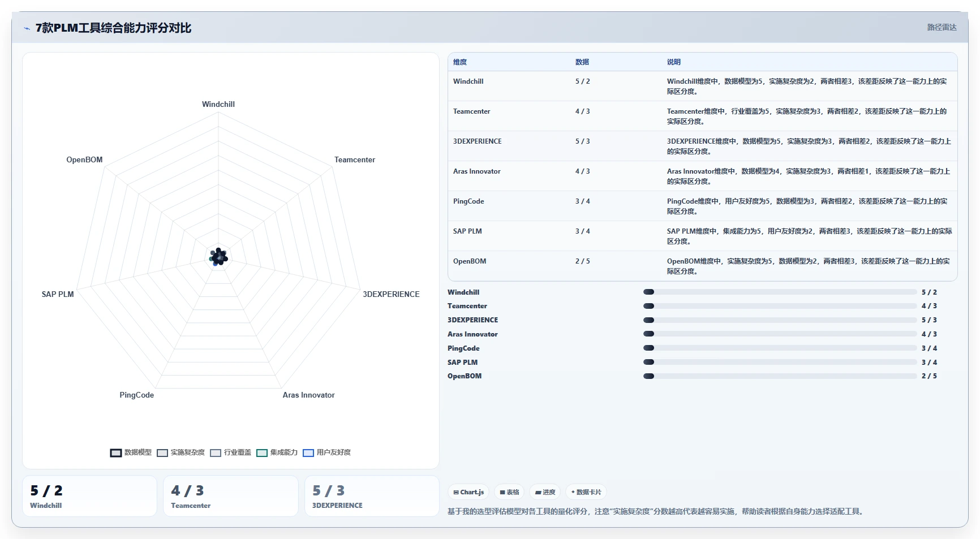The height and width of the screenshot is (539, 980).
Task: Select the Windchill 5 / 2 summary card
Action: pyautogui.click(x=89, y=496)
